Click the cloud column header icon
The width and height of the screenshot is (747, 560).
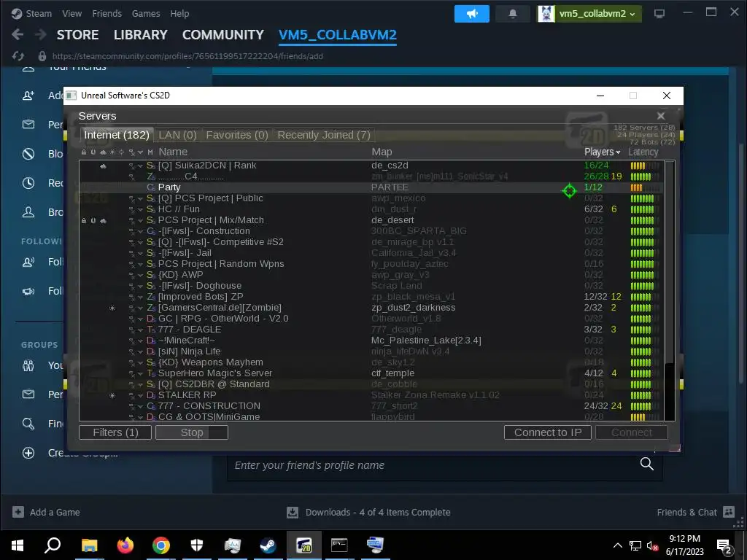click(103, 152)
